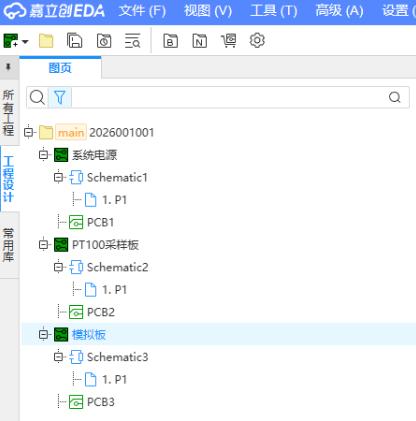Click the 模拟板 board icon
Viewport: 416px width, 421px height.
(x=61, y=335)
